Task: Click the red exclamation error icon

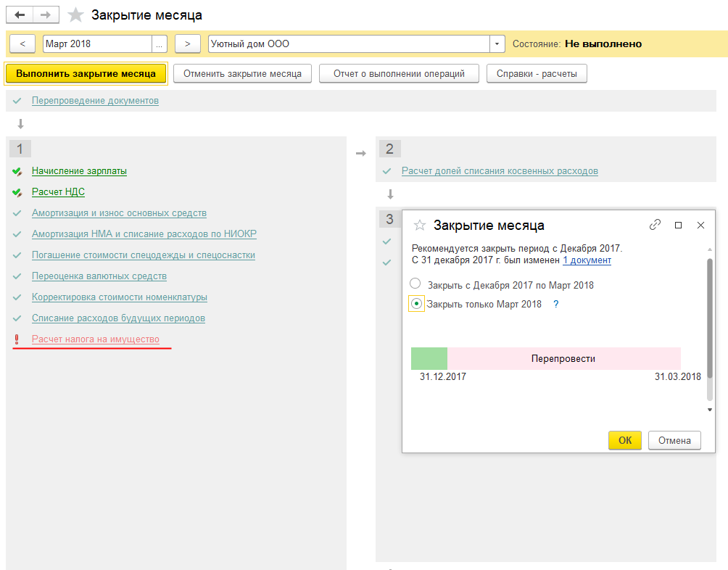Action: [x=17, y=339]
